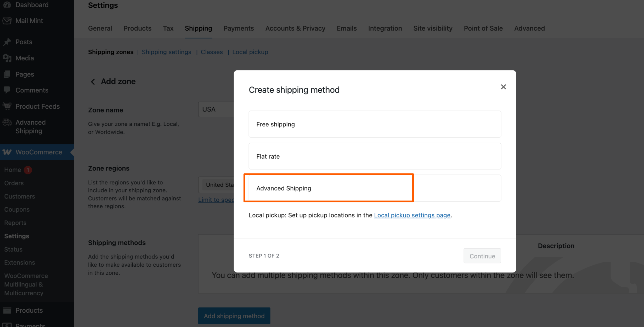The width and height of the screenshot is (644, 327).
Task: Close the Create shipping method dialog
Action: point(503,87)
